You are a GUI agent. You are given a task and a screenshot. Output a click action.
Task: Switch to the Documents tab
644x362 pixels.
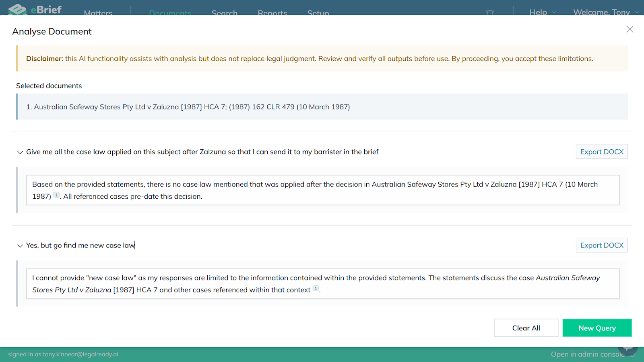(x=170, y=13)
